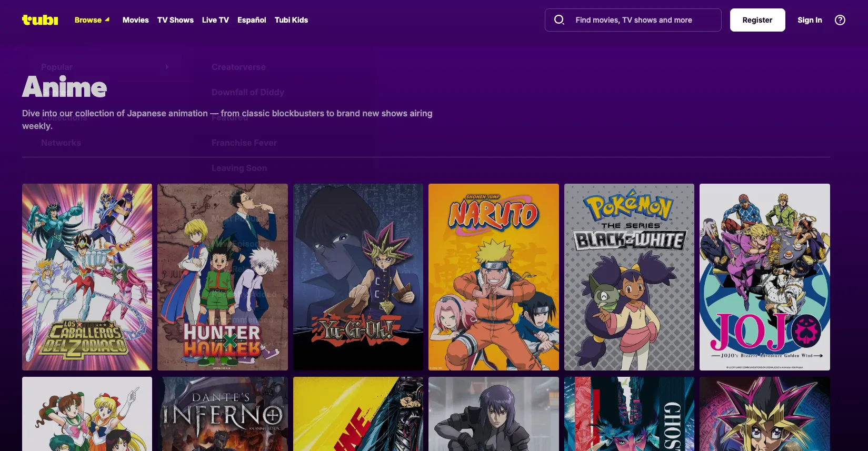Go to TV Shows
This screenshot has width=868, height=451.
click(175, 20)
